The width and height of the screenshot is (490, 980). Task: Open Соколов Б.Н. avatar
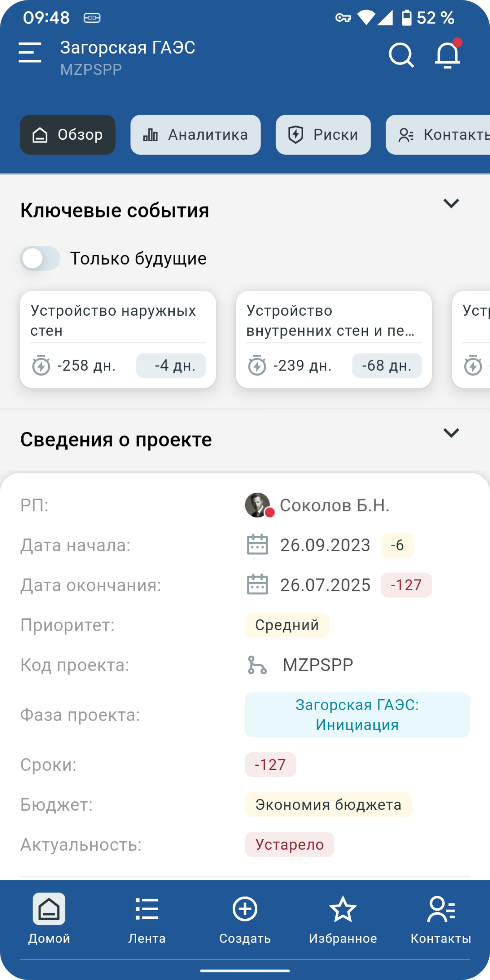click(x=259, y=505)
